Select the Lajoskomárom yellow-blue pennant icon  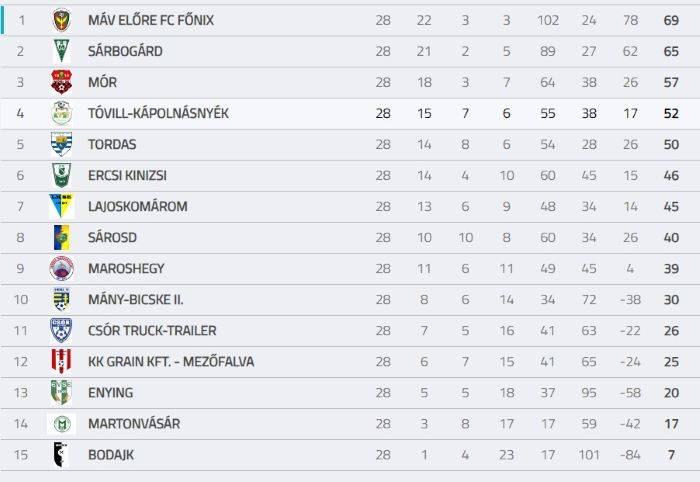pyautogui.click(x=62, y=206)
